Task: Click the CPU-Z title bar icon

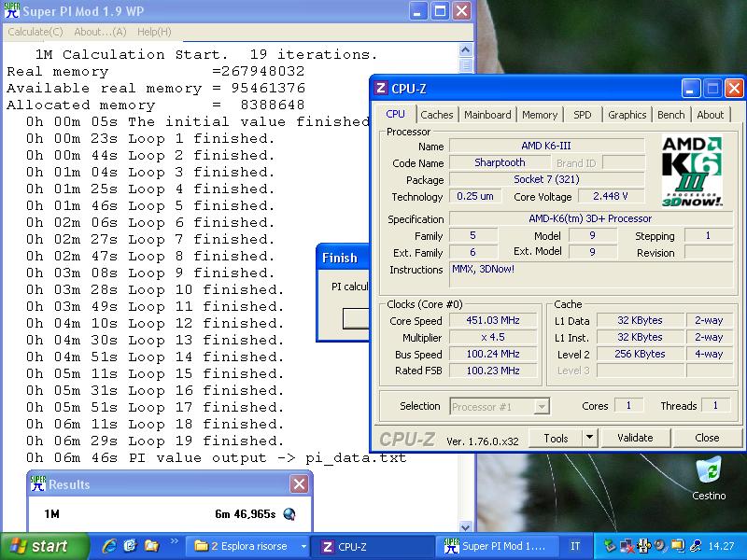Action: click(x=381, y=89)
